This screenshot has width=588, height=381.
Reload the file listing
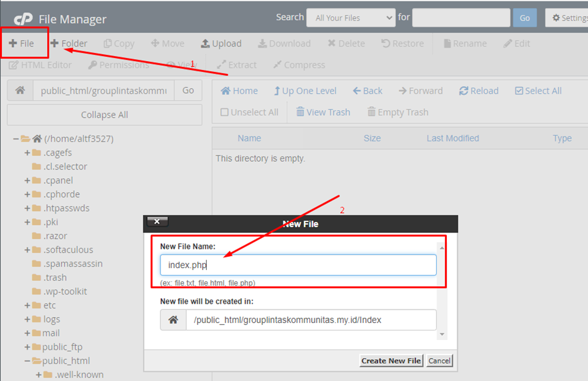[479, 91]
